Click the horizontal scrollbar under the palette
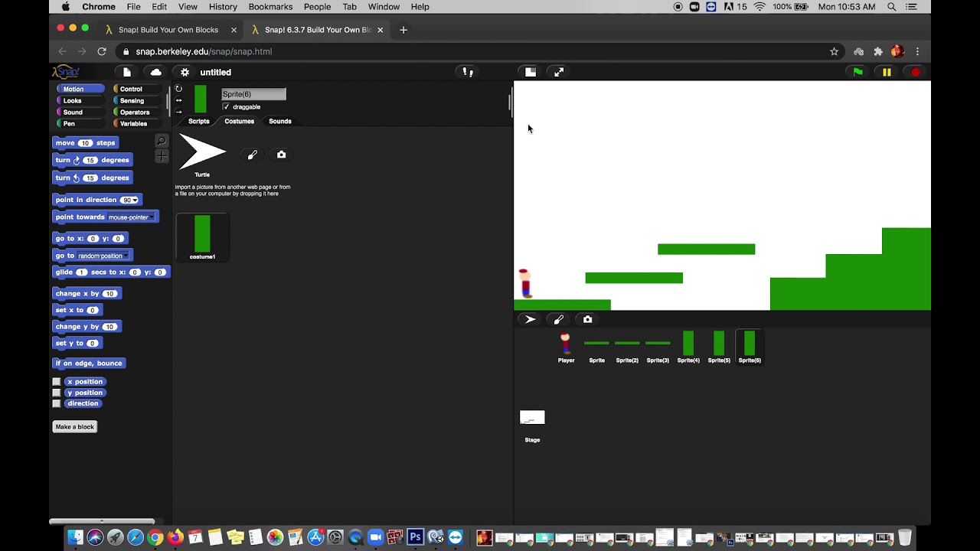980x551 pixels. click(101, 522)
